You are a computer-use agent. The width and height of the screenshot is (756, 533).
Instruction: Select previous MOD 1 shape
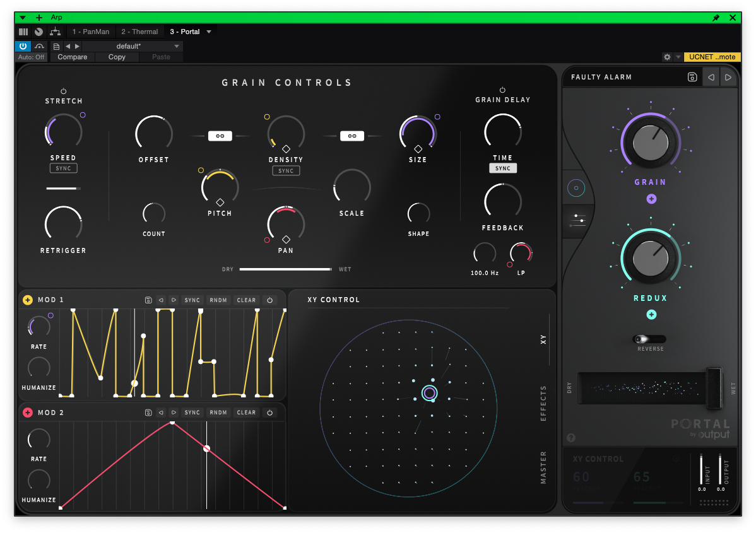tap(161, 300)
